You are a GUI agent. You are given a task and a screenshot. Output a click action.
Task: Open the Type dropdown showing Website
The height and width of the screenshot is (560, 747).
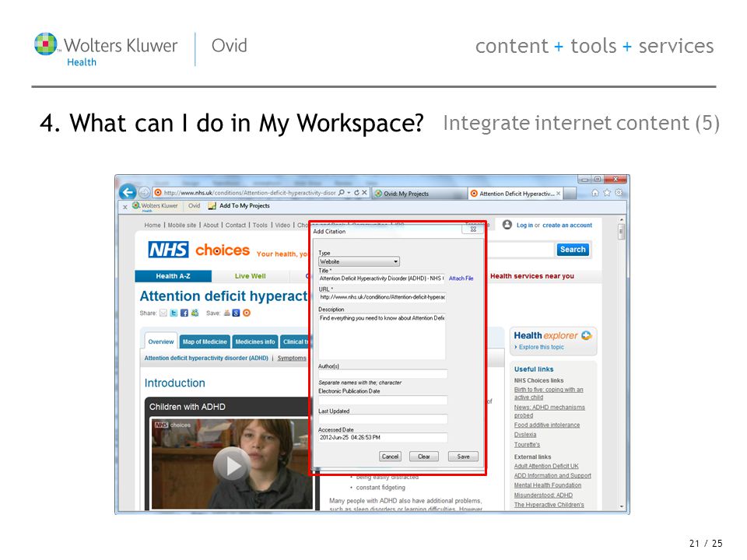click(359, 262)
